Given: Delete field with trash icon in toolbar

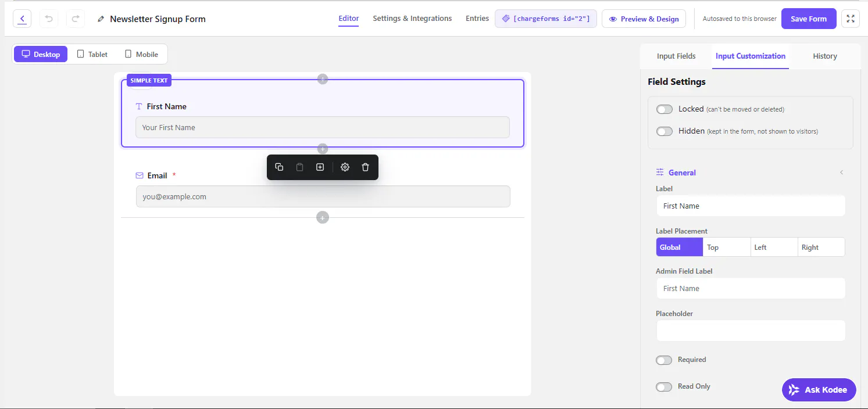Looking at the screenshot, I should coord(365,167).
